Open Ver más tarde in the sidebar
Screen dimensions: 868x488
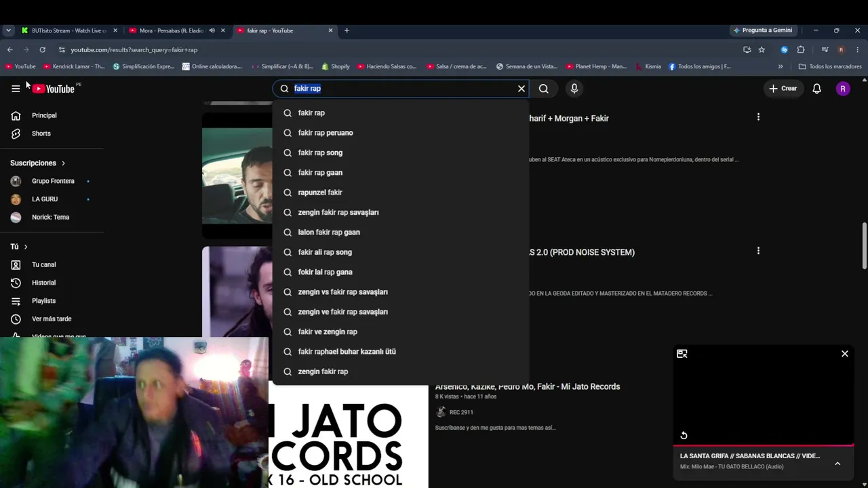coord(52,319)
